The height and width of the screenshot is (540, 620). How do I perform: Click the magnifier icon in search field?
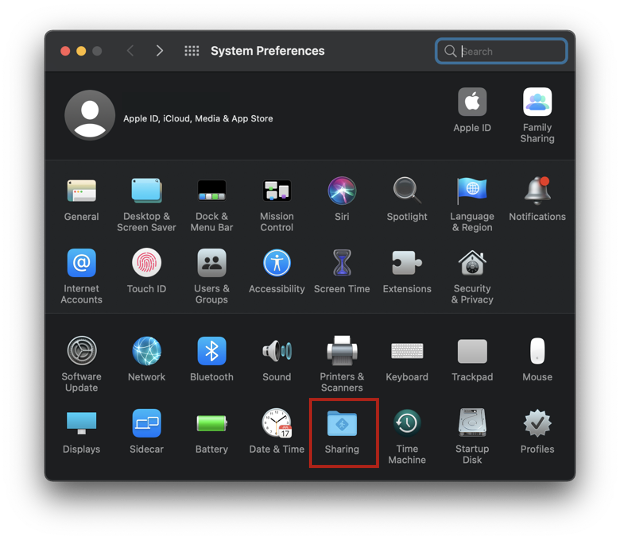tap(450, 51)
